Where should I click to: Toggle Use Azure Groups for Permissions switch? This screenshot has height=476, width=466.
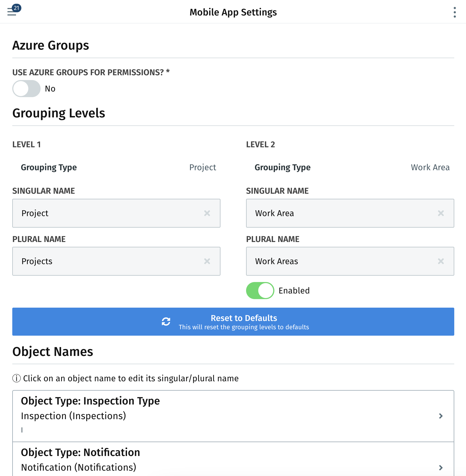click(x=26, y=89)
